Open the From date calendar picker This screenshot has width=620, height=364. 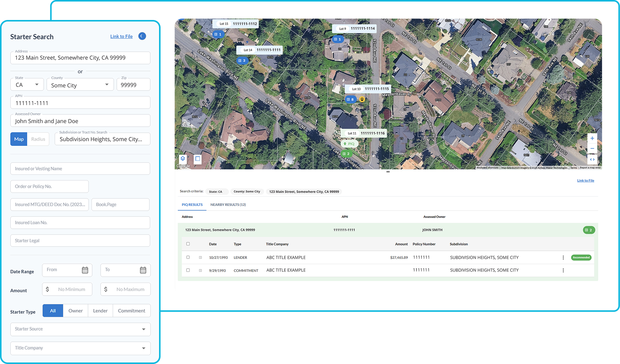(x=85, y=270)
